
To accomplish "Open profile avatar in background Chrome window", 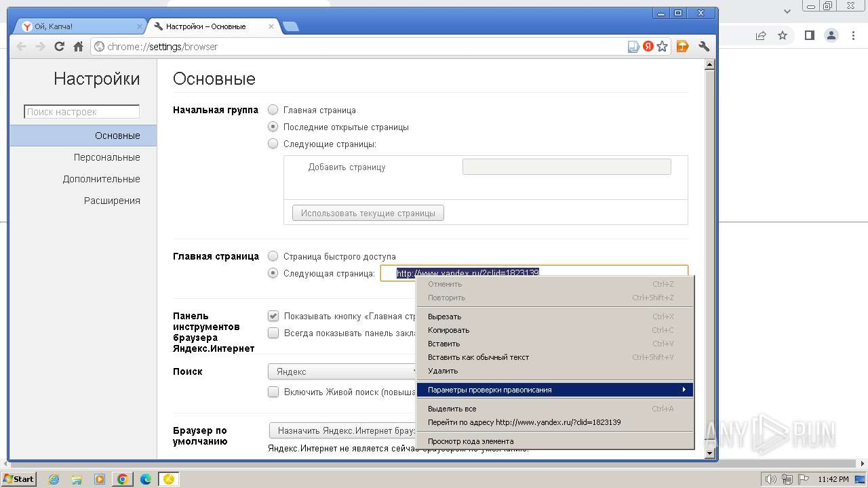I will click(831, 35).
